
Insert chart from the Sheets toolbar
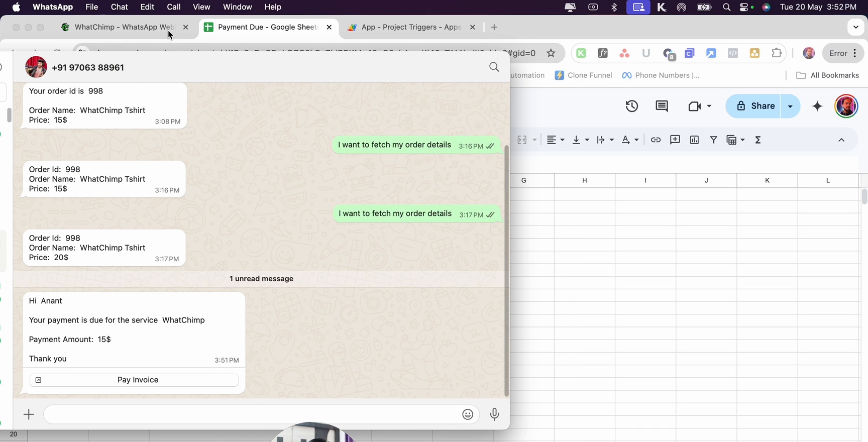coord(694,140)
